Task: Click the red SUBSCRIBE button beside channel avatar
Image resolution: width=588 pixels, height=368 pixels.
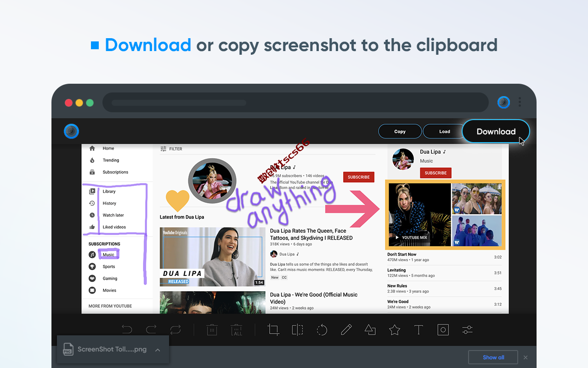Action: tap(359, 177)
